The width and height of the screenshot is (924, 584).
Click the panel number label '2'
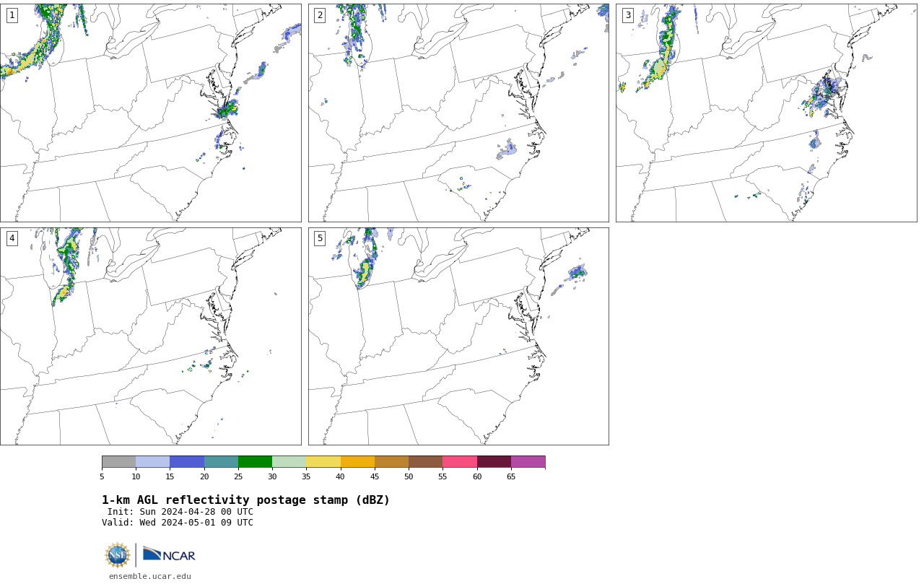(x=320, y=15)
